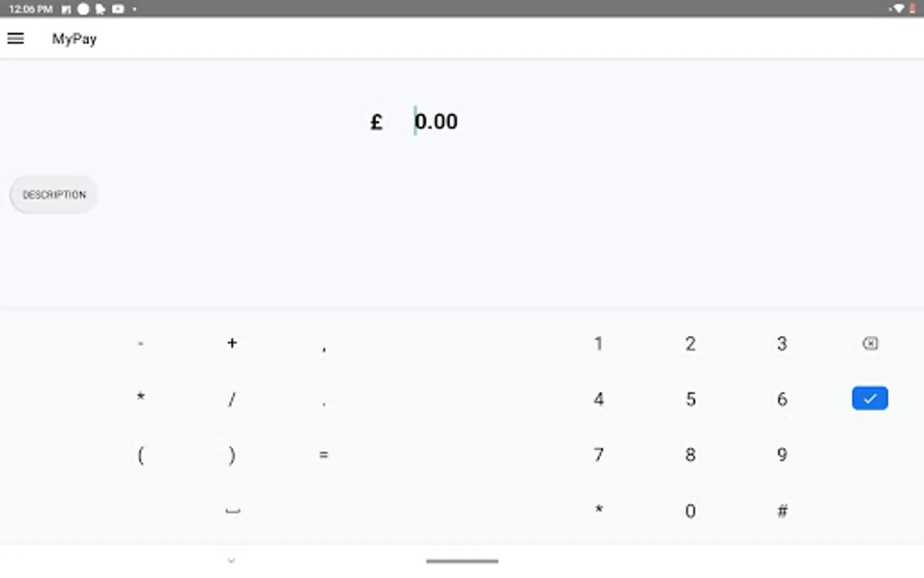The height and width of the screenshot is (578, 924).
Task: Tap the close parenthesis key
Action: coord(232,455)
